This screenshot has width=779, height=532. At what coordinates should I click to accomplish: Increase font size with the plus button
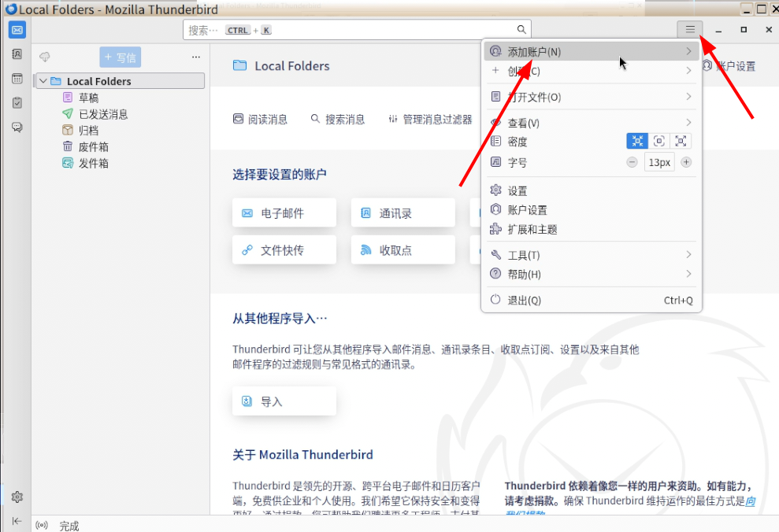tap(686, 162)
